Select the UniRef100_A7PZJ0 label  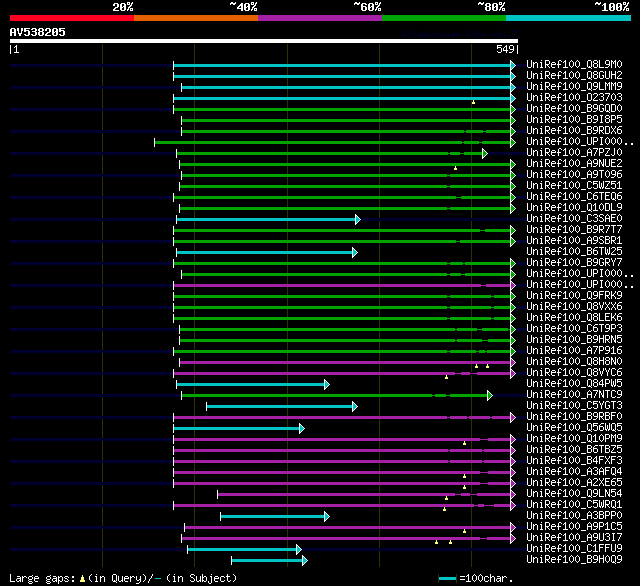pos(574,153)
